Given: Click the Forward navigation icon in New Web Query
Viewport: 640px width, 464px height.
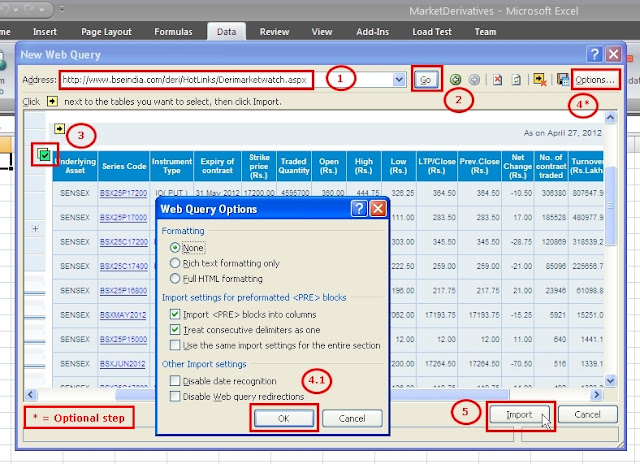Looking at the screenshot, I should [474, 80].
